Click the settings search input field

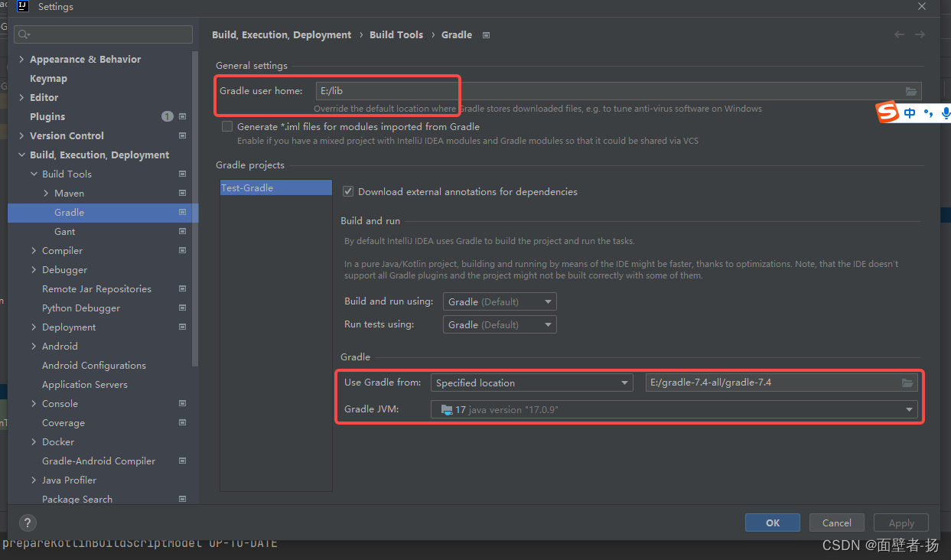pyautogui.click(x=103, y=34)
